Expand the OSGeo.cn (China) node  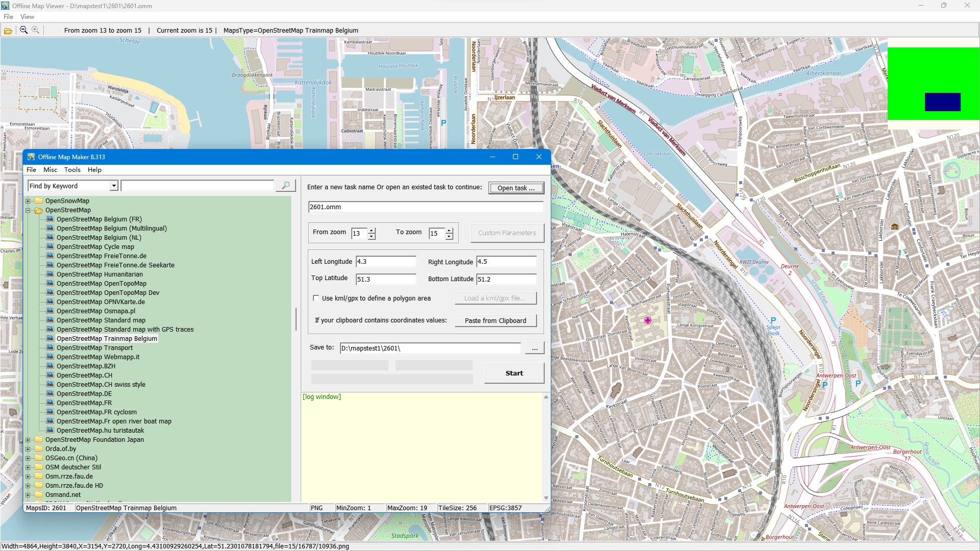28,458
